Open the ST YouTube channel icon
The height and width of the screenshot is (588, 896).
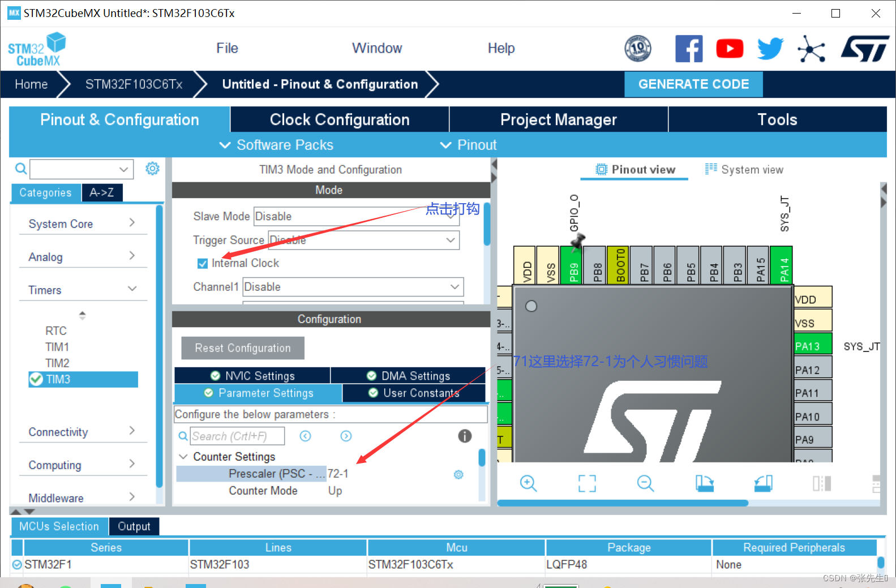coord(730,49)
